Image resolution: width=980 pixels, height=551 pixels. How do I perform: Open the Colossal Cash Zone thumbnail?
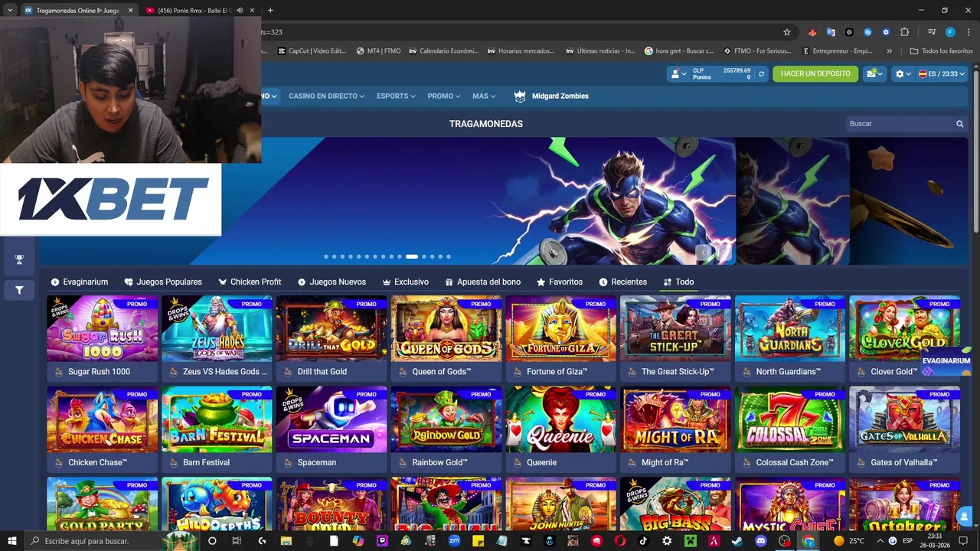[790, 419]
